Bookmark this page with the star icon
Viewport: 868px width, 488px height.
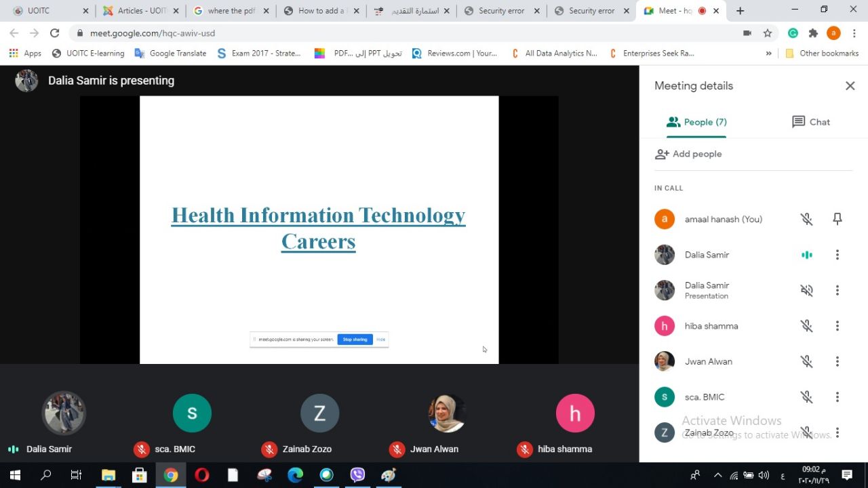pyautogui.click(x=768, y=33)
